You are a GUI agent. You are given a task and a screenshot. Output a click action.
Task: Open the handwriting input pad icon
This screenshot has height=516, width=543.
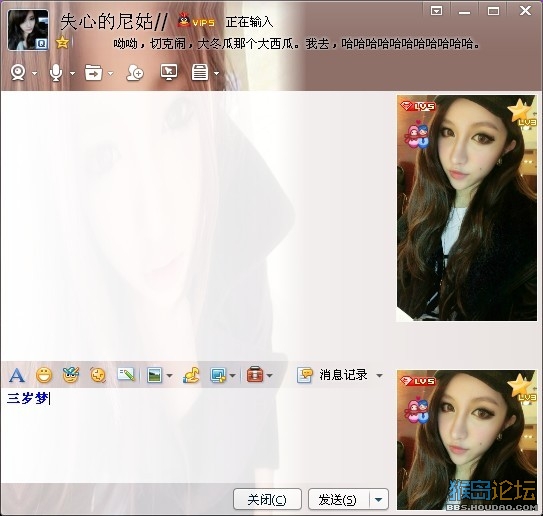(x=126, y=374)
